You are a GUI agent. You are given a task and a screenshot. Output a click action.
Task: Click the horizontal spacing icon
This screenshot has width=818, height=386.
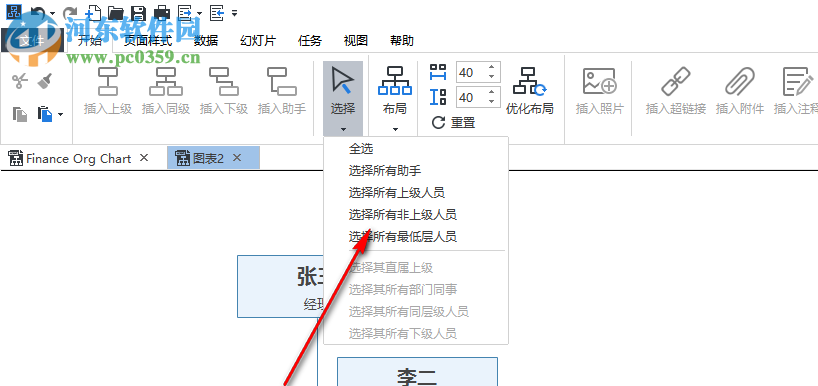pyautogui.click(x=438, y=72)
